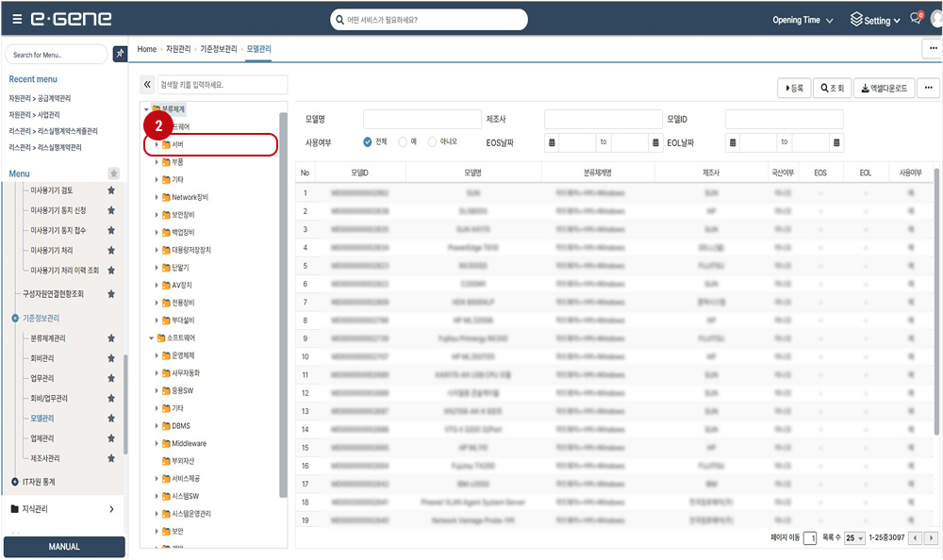Open the chat notifications icon
Viewport: 943px width, 560px height.
click(x=915, y=20)
